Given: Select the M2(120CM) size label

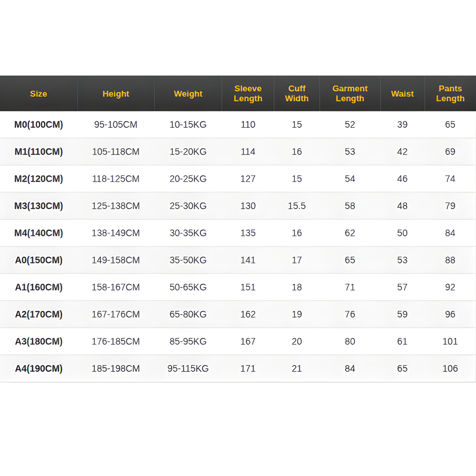Looking at the screenshot, I should tap(39, 179).
